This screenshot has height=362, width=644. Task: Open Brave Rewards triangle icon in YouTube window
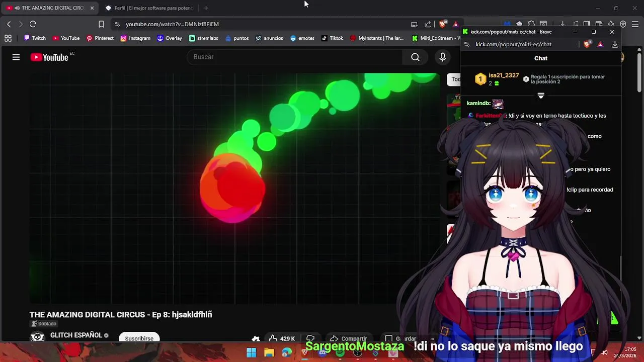point(455,24)
